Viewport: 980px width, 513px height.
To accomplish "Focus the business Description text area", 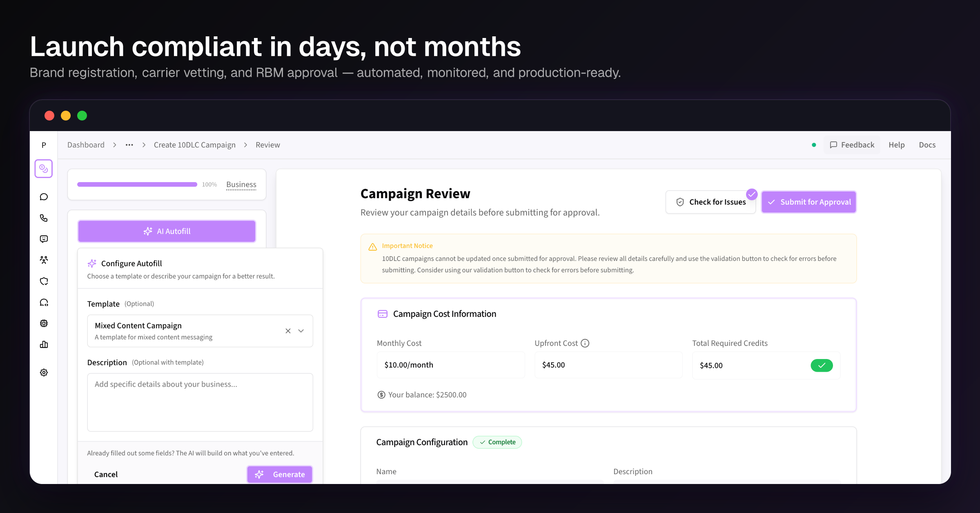I will coord(200,402).
